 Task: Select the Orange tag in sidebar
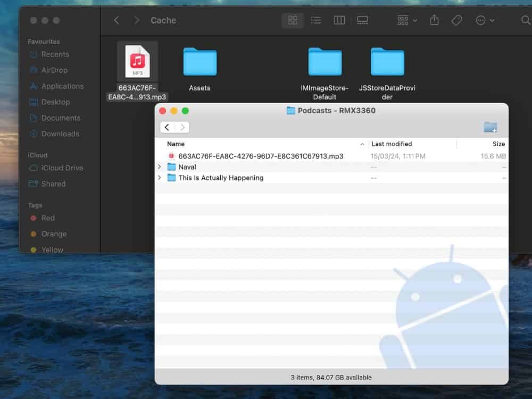(x=54, y=234)
